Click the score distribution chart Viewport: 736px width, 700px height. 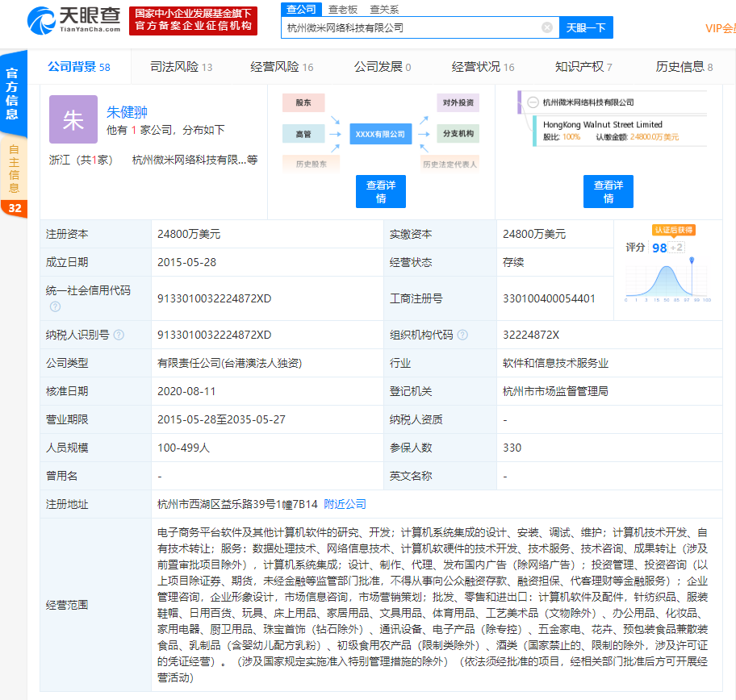point(667,281)
